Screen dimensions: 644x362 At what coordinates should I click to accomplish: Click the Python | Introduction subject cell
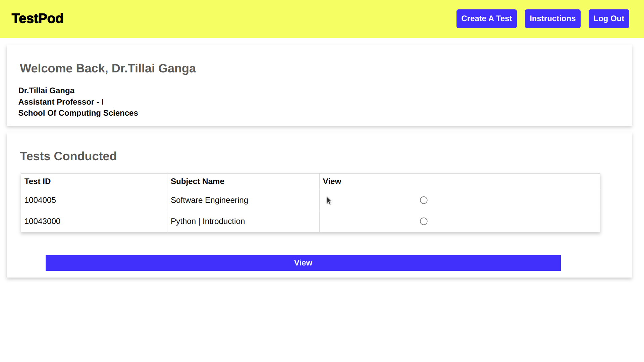coord(208,221)
